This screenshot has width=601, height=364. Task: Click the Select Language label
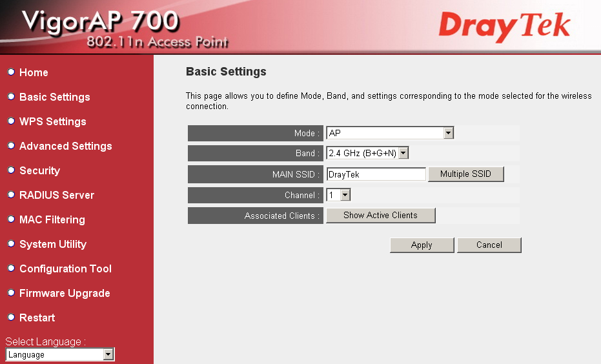coord(46,341)
